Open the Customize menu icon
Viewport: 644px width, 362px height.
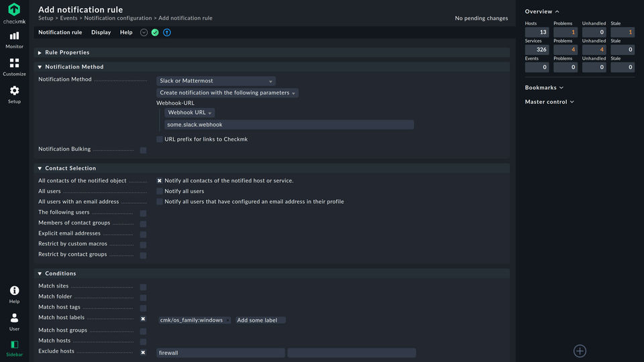pyautogui.click(x=14, y=66)
